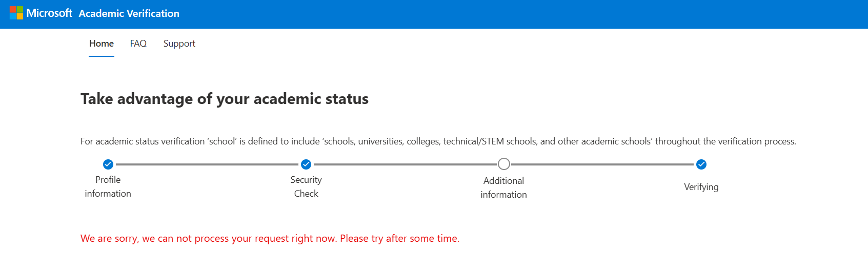
Task: Click the red error message text
Action: [270, 239]
